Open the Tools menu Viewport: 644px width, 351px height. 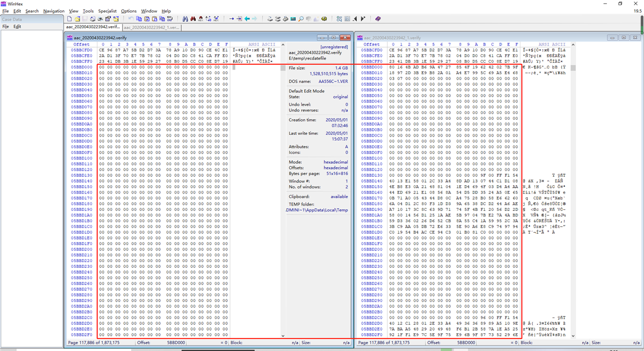tap(88, 11)
